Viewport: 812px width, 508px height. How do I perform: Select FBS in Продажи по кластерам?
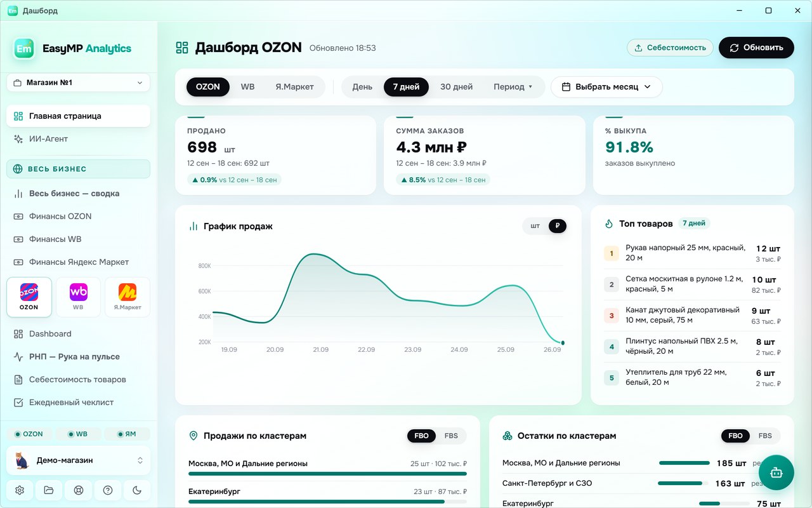[x=451, y=436]
